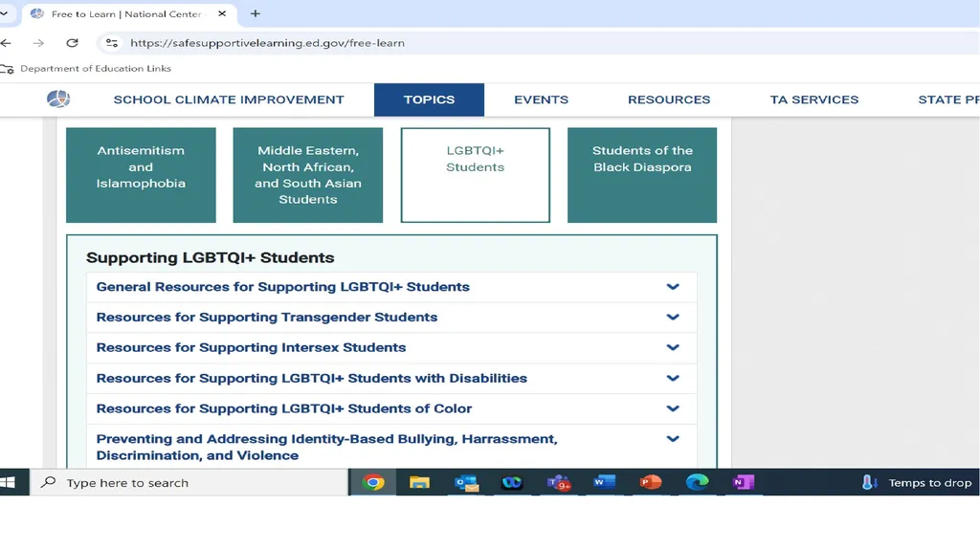This screenshot has height=550, width=980.
Task: Open a new browser tab with plus icon
Action: 255,13
